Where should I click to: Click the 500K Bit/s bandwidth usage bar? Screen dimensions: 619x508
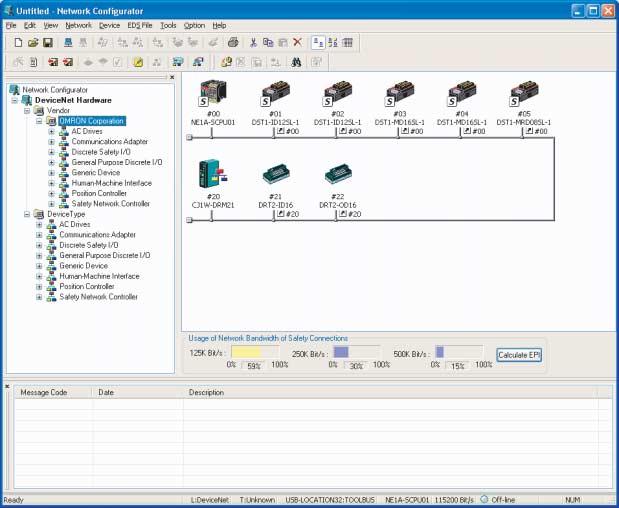point(459,352)
